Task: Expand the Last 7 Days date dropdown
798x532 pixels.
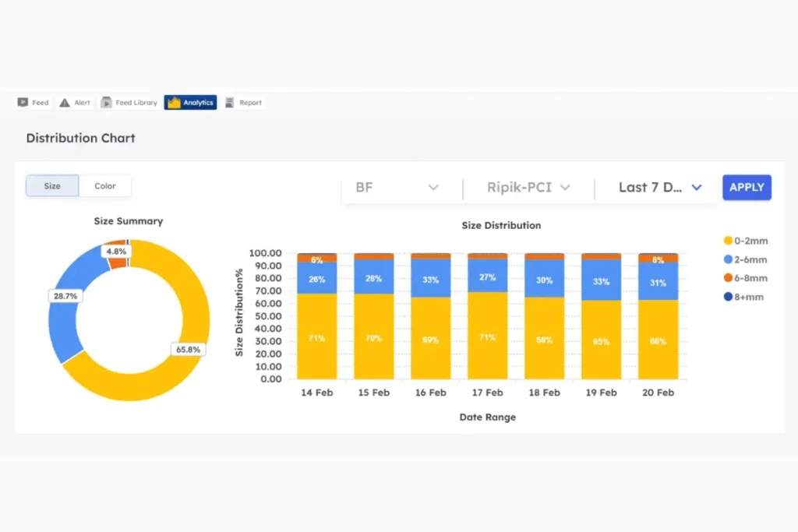Action: tap(660, 188)
